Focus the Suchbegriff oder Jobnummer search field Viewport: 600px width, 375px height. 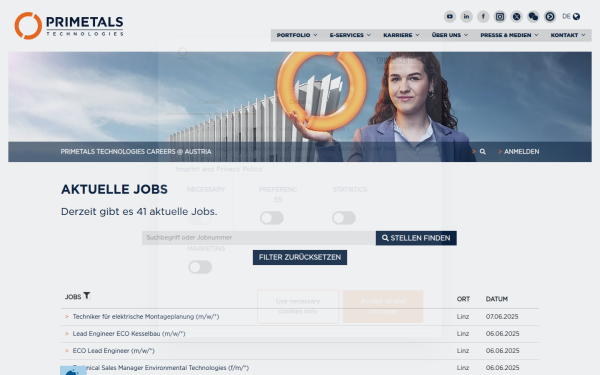tap(259, 238)
